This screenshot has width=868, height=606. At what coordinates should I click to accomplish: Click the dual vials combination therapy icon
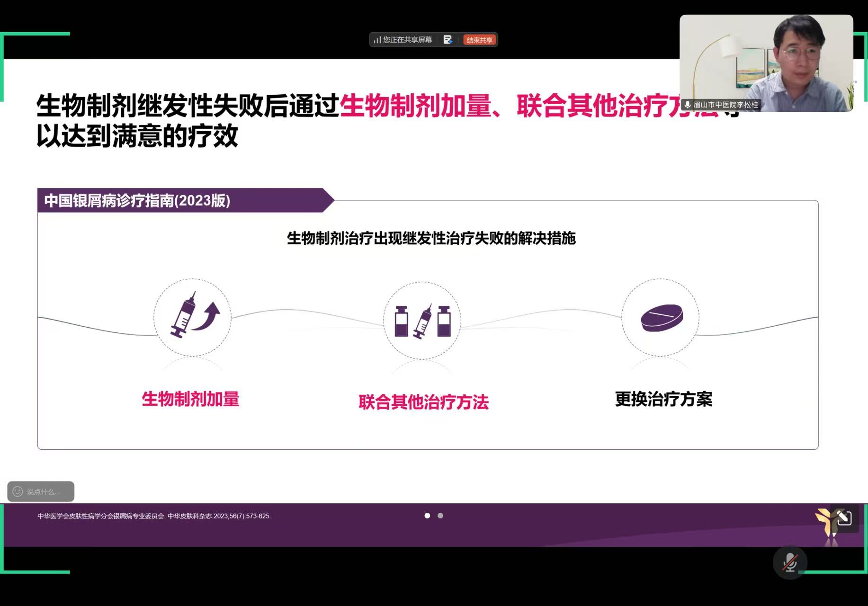click(422, 321)
